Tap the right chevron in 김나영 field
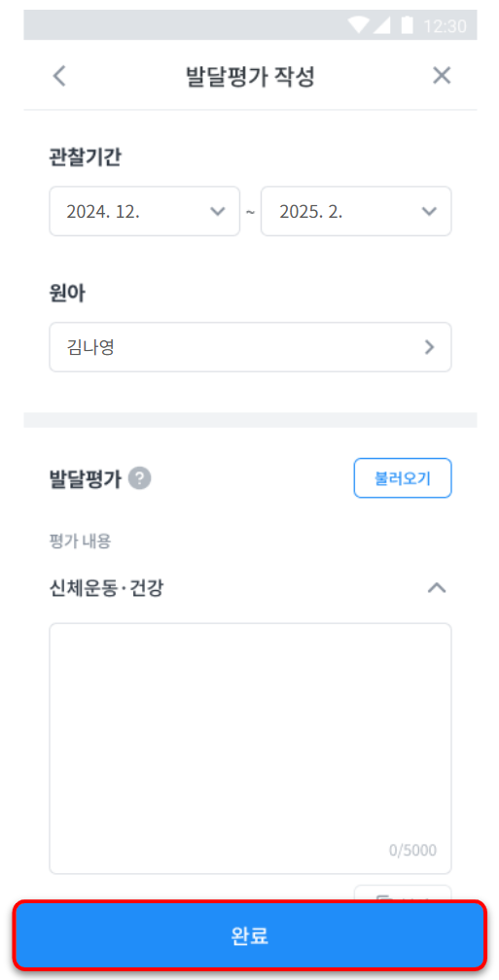 tap(429, 347)
